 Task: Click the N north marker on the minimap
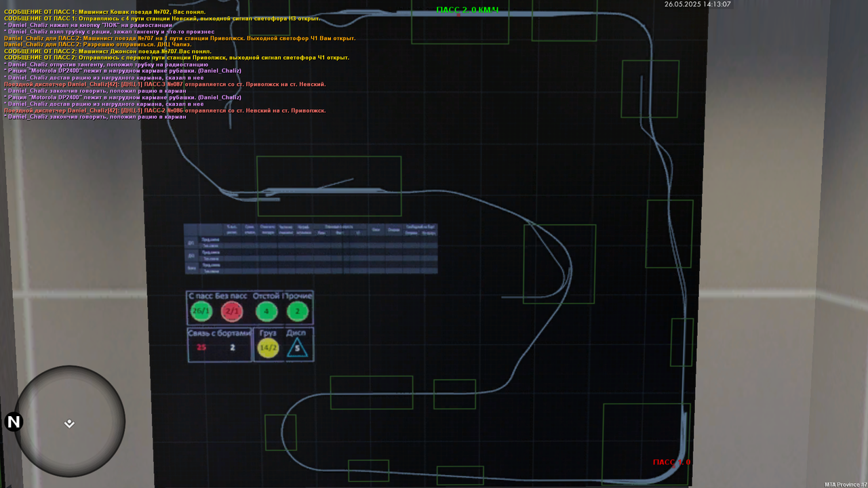(14, 422)
